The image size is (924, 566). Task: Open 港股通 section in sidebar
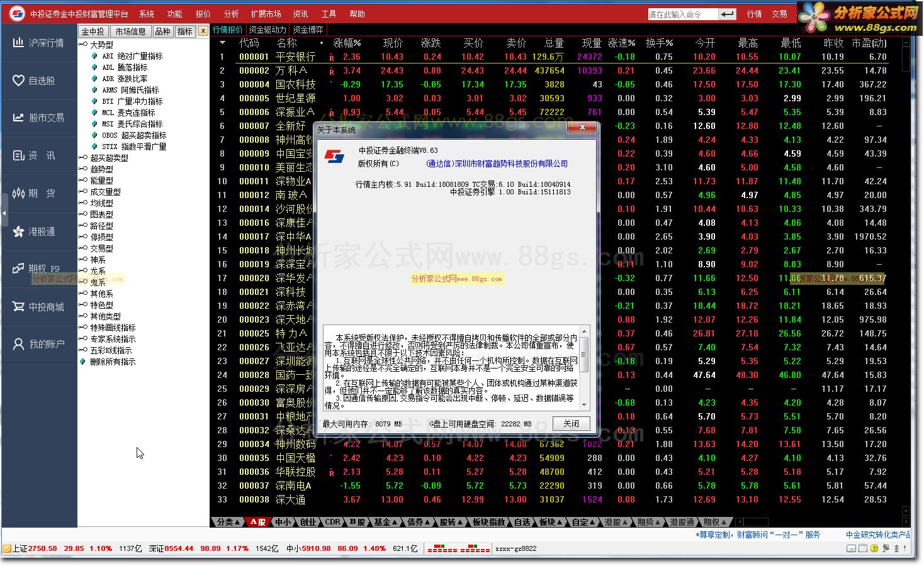pos(39,231)
